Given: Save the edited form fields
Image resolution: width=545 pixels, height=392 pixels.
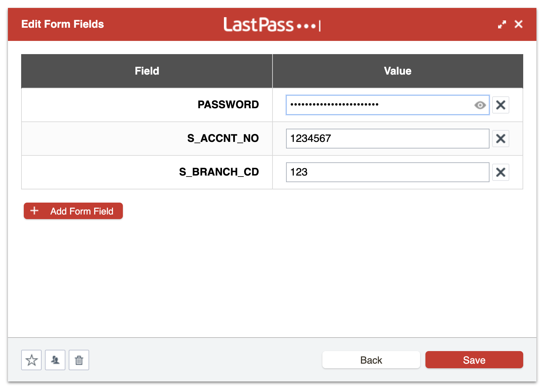Looking at the screenshot, I should pyautogui.click(x=474, y=360).
